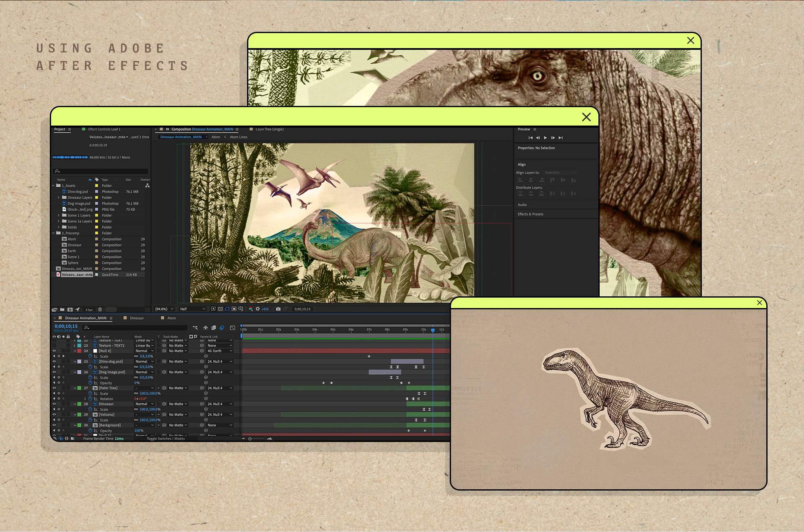Toggle visibility of the Background layer
The image size is (804, 532).
(x=54, y=425)
